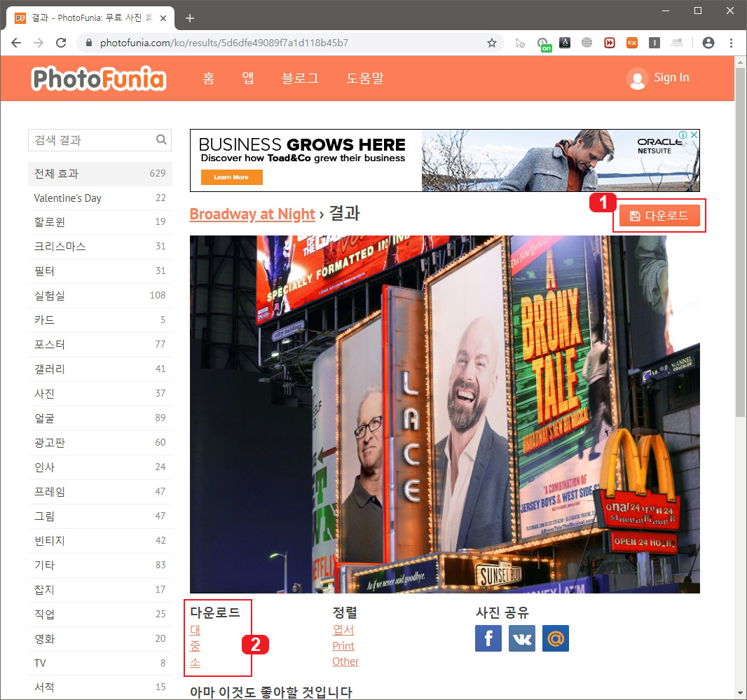This screenshot has width=747, height=700.
Task: Select the 빈티지 category
Action: click(100, 541)
